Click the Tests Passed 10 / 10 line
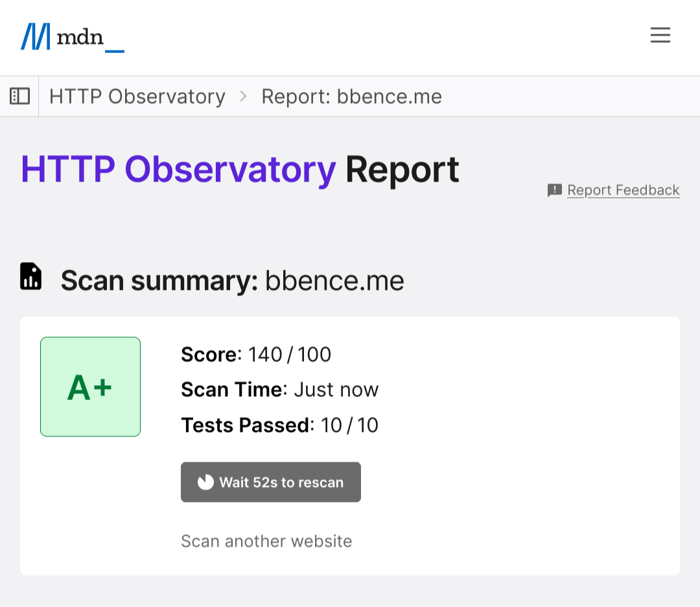Image resolution: width=700 pixels, height=607 pixels. click(279, 425)
